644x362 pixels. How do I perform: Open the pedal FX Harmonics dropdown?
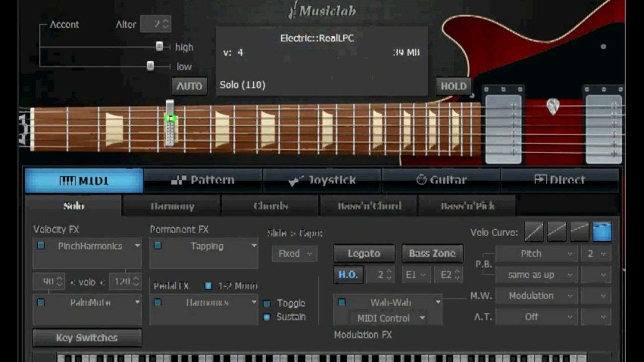pos(254,302)
